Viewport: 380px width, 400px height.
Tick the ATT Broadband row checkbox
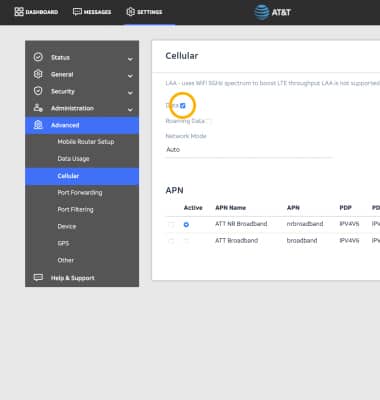coord(171,241)
